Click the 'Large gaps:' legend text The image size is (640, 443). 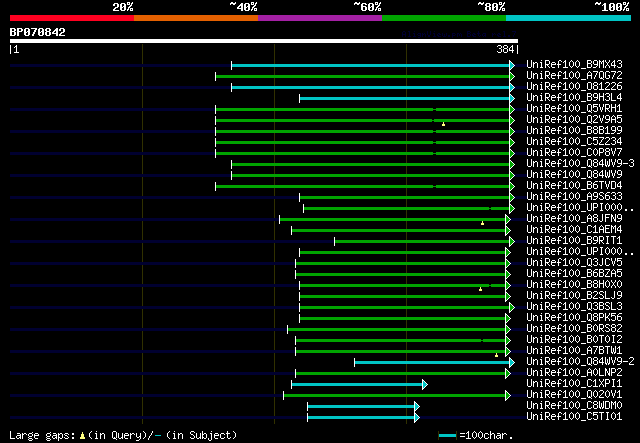tap(42, 436)
